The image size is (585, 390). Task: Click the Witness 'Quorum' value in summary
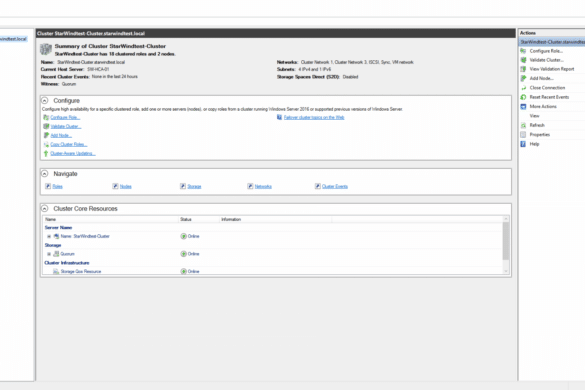coord(69,84)
